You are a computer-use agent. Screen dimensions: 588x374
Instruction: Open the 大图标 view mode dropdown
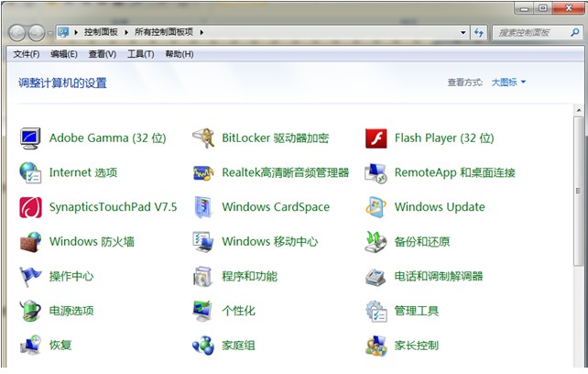pos(508,82)
